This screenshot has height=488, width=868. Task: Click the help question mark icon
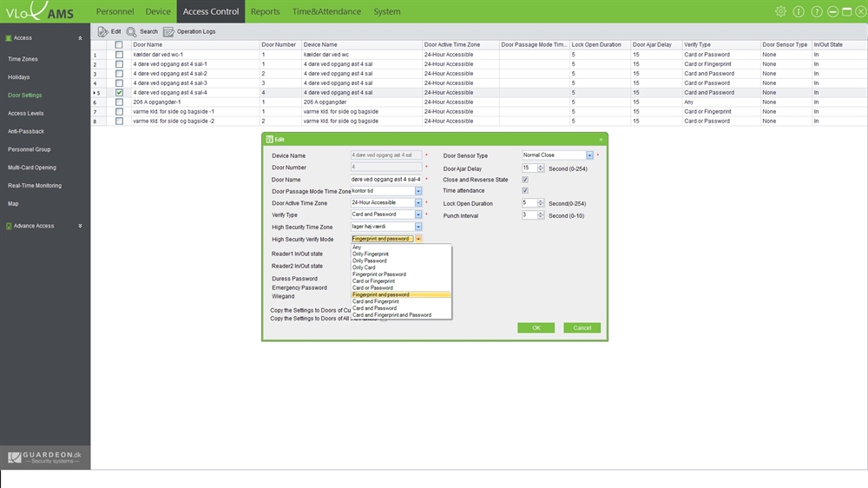click(817, 11)
